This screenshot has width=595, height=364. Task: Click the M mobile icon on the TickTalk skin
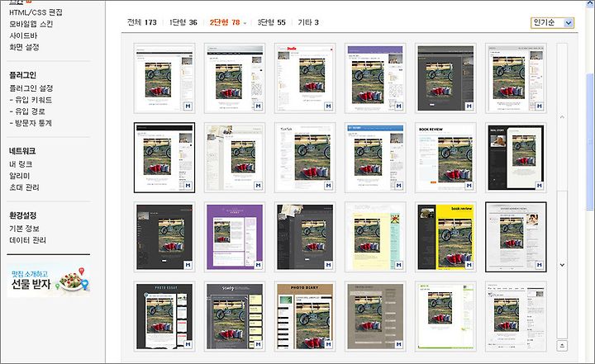point(329,186)
